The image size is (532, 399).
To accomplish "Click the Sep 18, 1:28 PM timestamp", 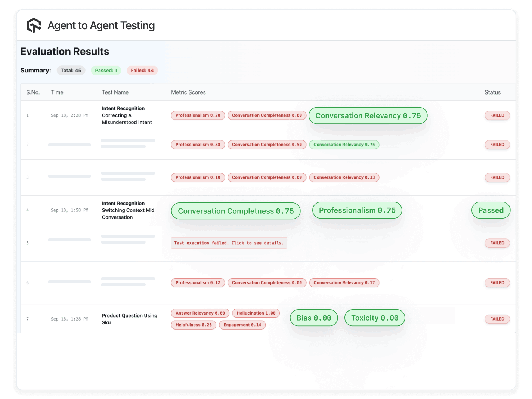I will coord(69,319).
